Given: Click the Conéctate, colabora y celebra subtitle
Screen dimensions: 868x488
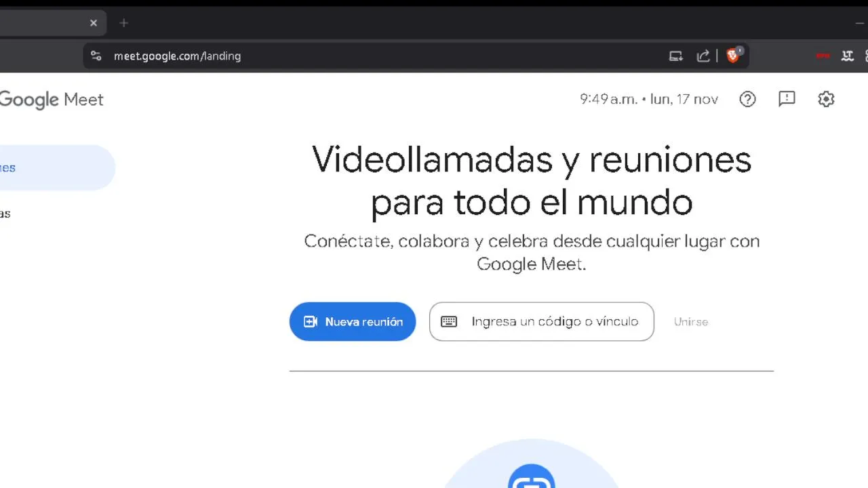Looking at the screenshot, I should coord(532,252).
